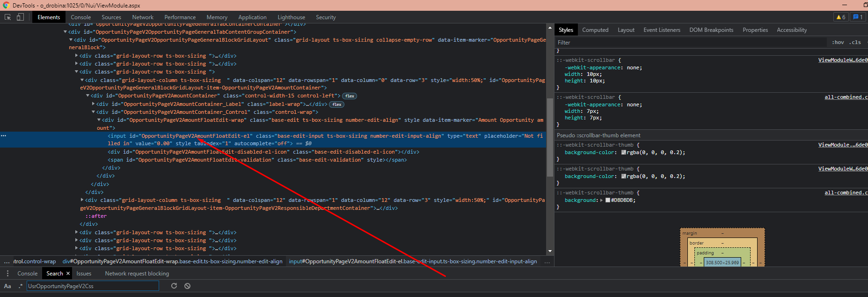The width and height of the screenshot is (868, 297).
Task: Open source link for first scrollbar-thumb rule
Action: [843, 145]
